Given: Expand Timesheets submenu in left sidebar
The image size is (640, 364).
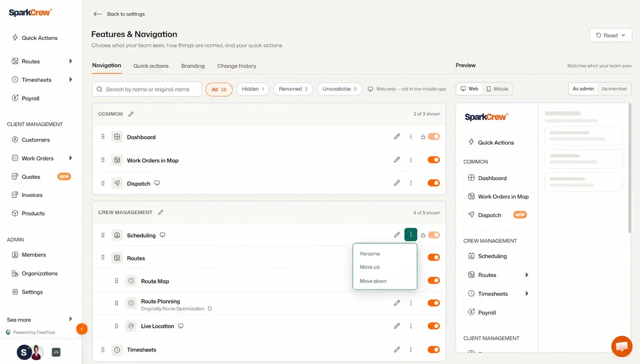Looking at the screenshot, I should point(70,80).
